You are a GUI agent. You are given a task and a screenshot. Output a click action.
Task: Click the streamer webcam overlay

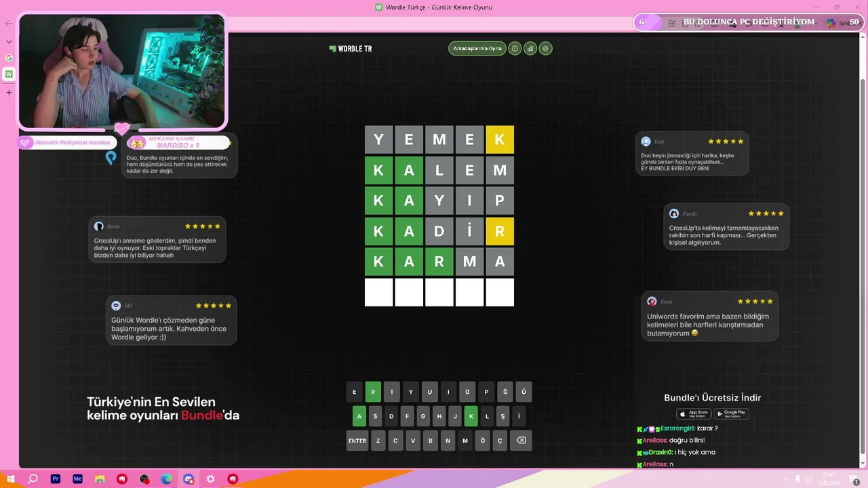tap(122, 71)
